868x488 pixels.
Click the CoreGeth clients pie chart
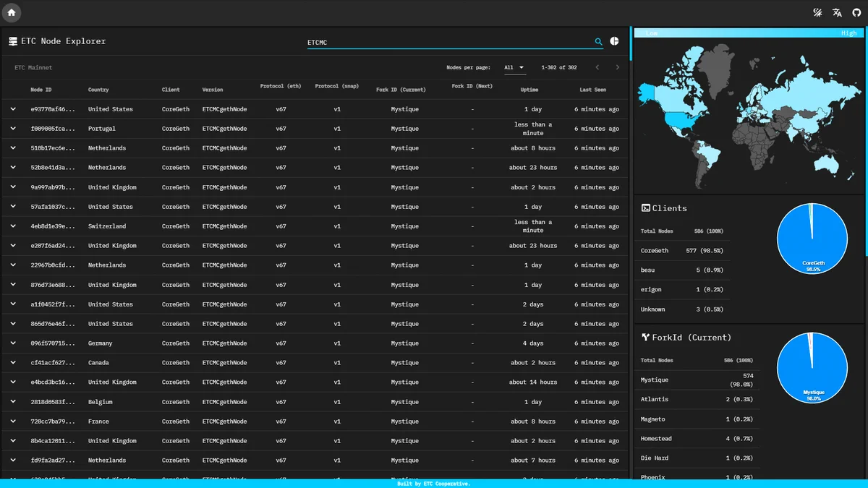pos(812,238)
